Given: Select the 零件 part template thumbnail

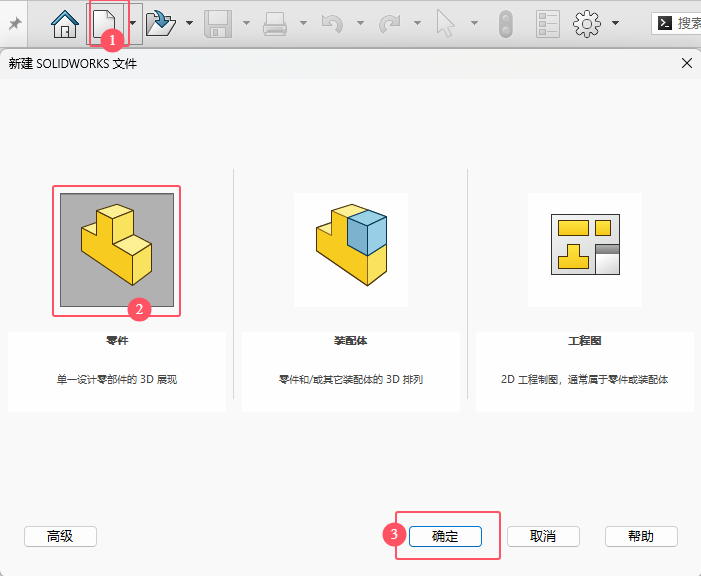Looking at the screenshot, I should pos(117,250).
